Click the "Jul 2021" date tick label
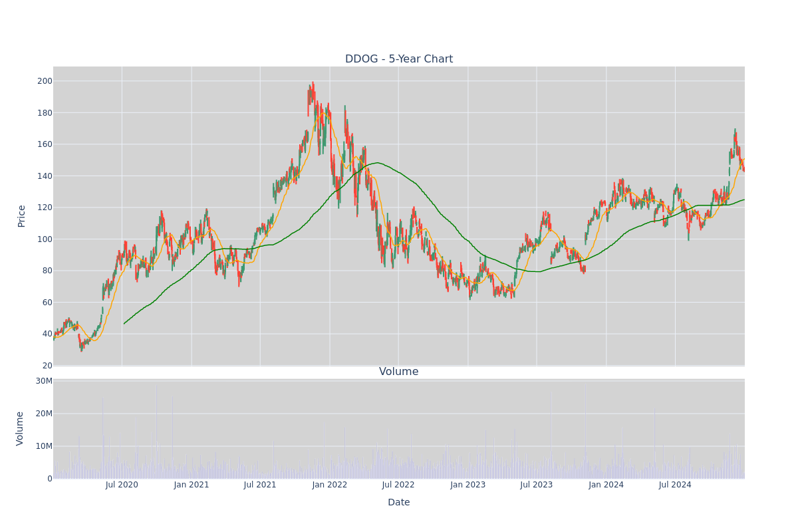The width and height of the screenshot is (798, 532). tap(260, 485)
